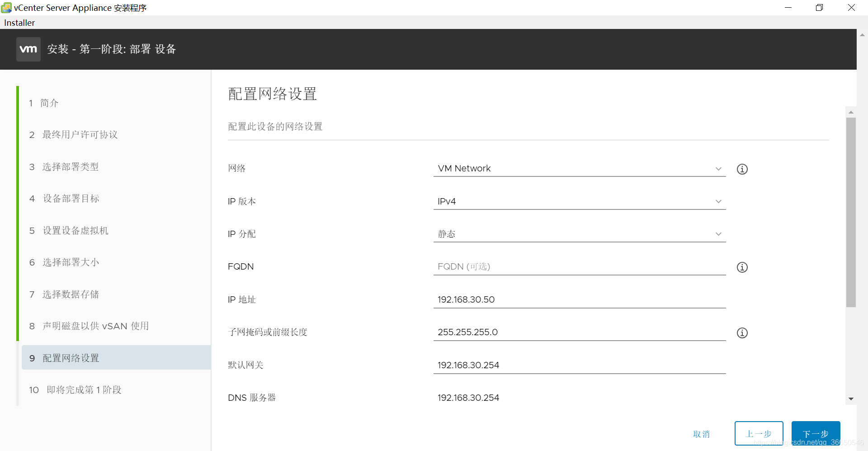Go to step 2 最终用户许可协议
The height and width of the screenshot is (451, 868).
point(73,135)
